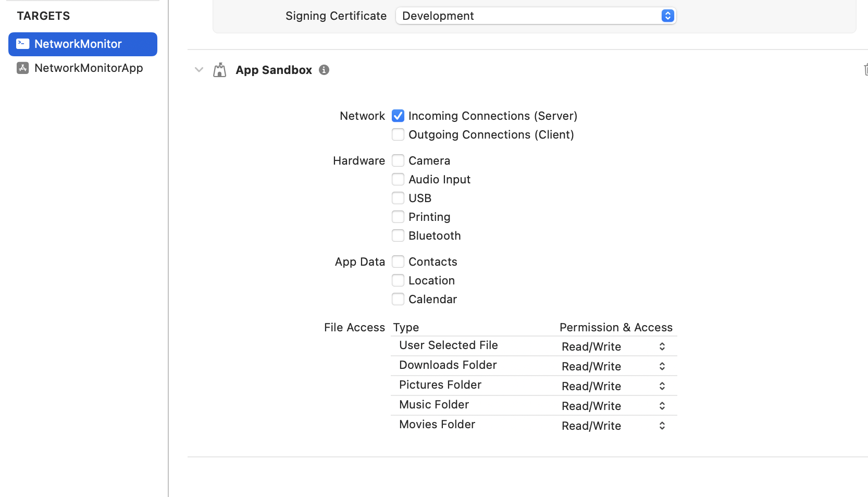Check the USB checkbox

pos(398,198)
